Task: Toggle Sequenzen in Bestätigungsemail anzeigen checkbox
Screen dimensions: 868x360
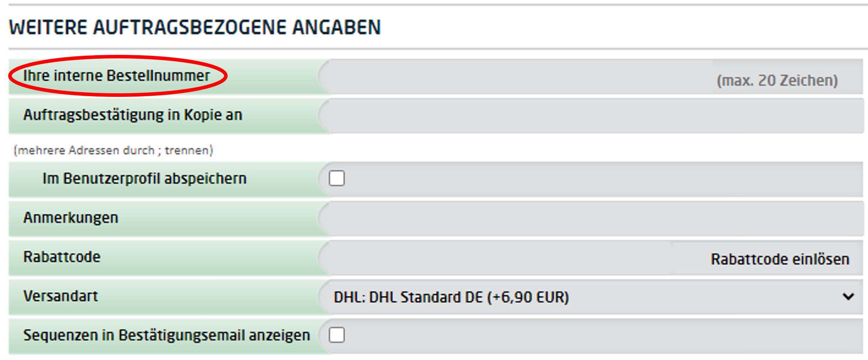Action: pyautogui.click(x=337, y=335)
